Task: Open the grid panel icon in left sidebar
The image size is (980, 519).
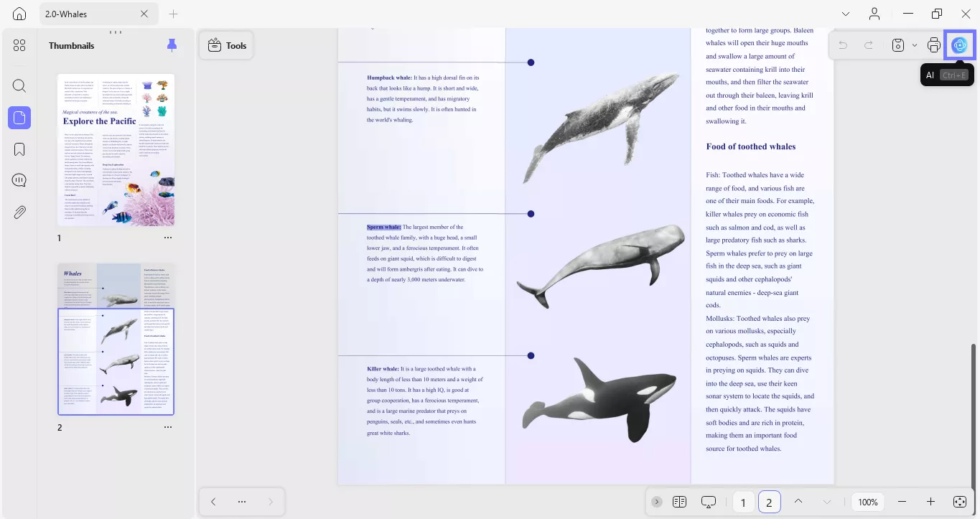Action: tap(19, 45)
